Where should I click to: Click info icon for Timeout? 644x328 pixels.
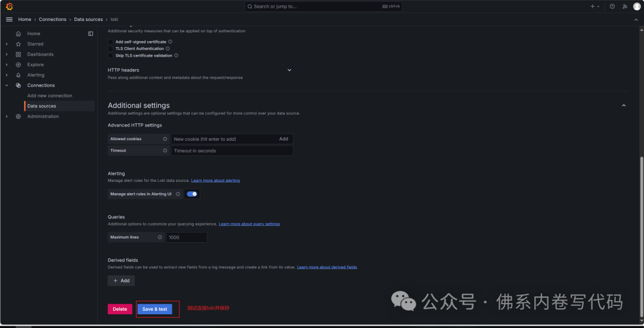(165, 151)
